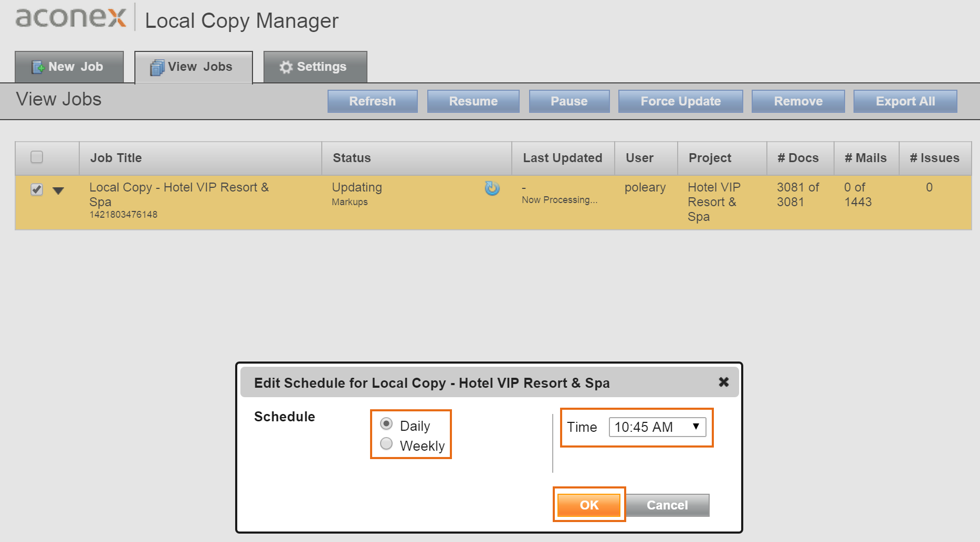
Task: Open the Time dropdown showing 10:45 AM
Action: pyautogui.click(x=657, y=427)
